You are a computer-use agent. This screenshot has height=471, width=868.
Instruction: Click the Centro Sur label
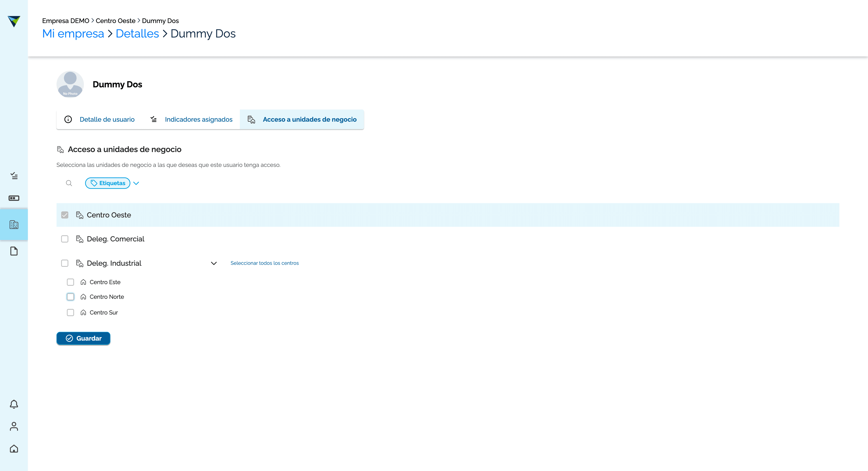tap(104, 312)
